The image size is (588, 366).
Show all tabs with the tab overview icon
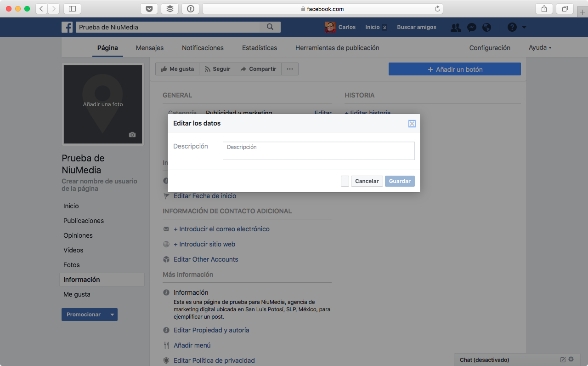tap(565, 9)
